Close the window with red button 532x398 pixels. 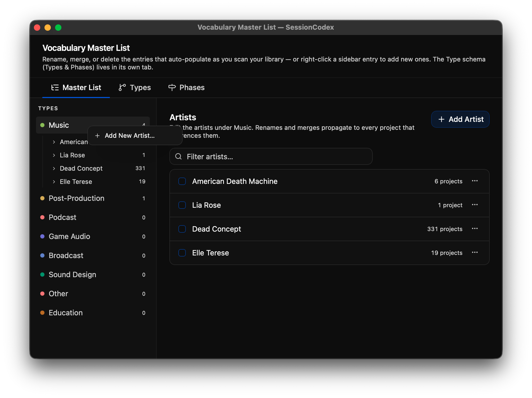37,28
